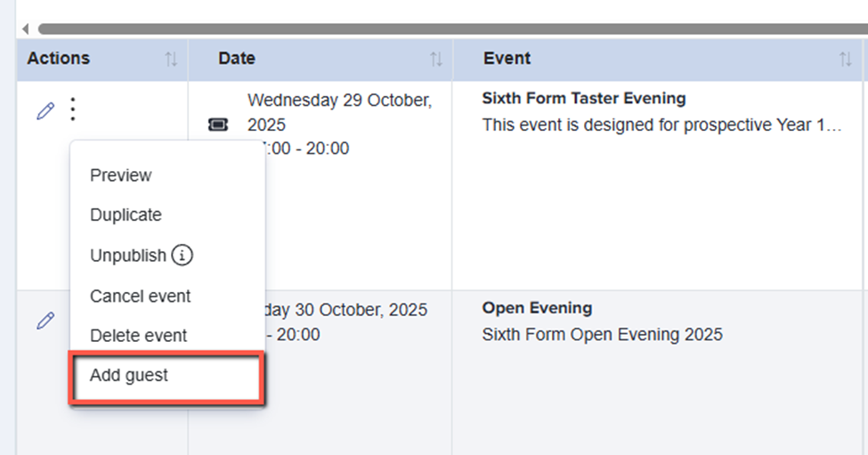Choose Cancel event from the menu
Viewport: 868px width, 455px height.
tap(141, 296)
